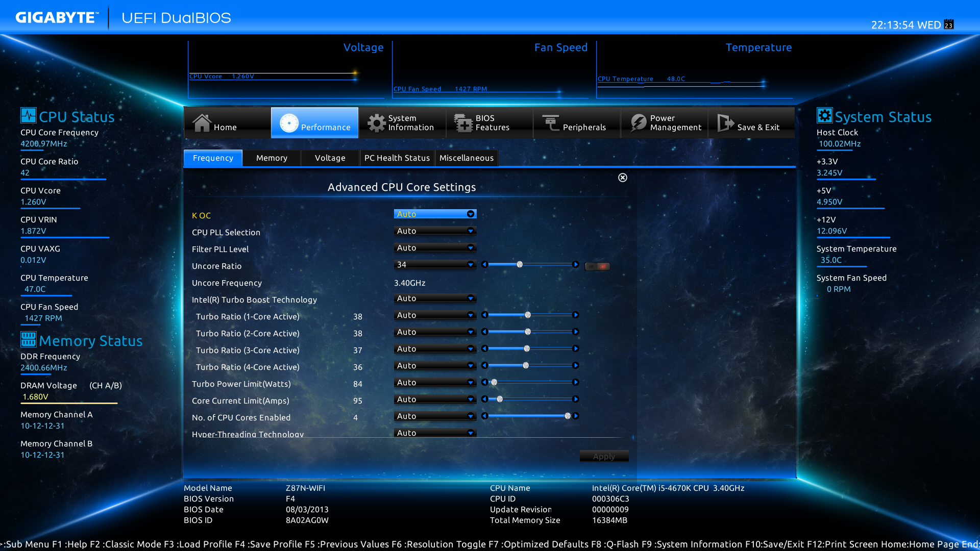980x551 pixels.
Task: Switch to the Voltage tab
Action: click(x=330, y=158)
